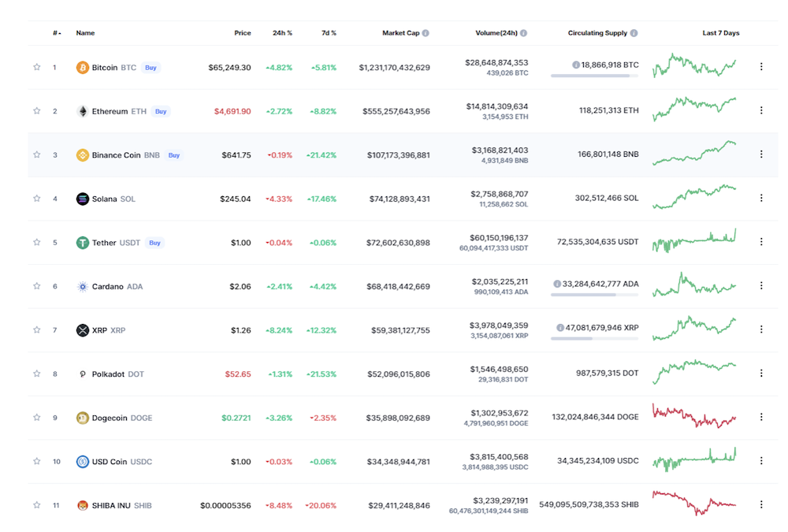Sort by the Price column header

click(243, 33)
